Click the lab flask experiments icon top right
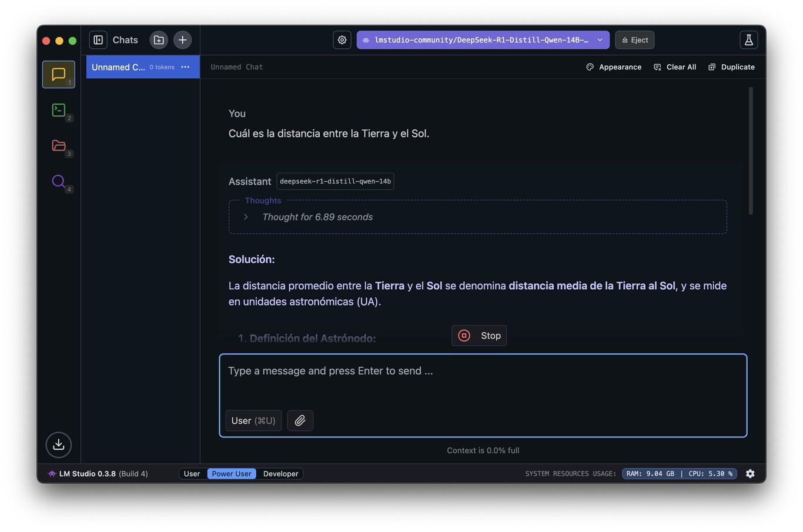803x532 pixels. (748, 39)
